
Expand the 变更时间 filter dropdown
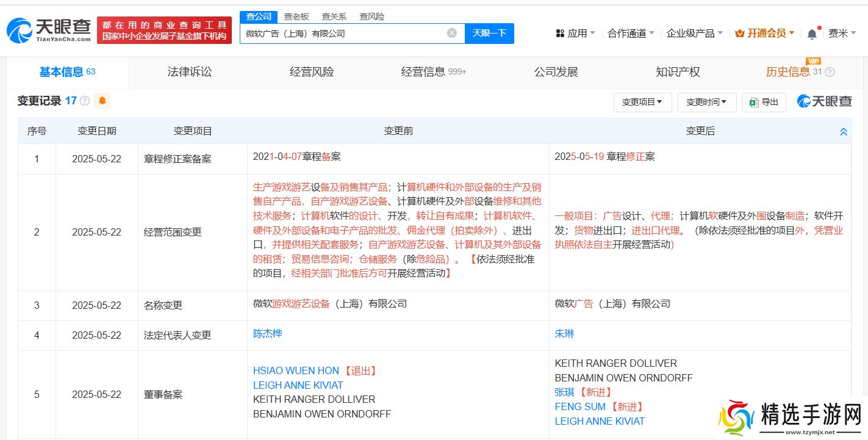[x=706, y=102]
